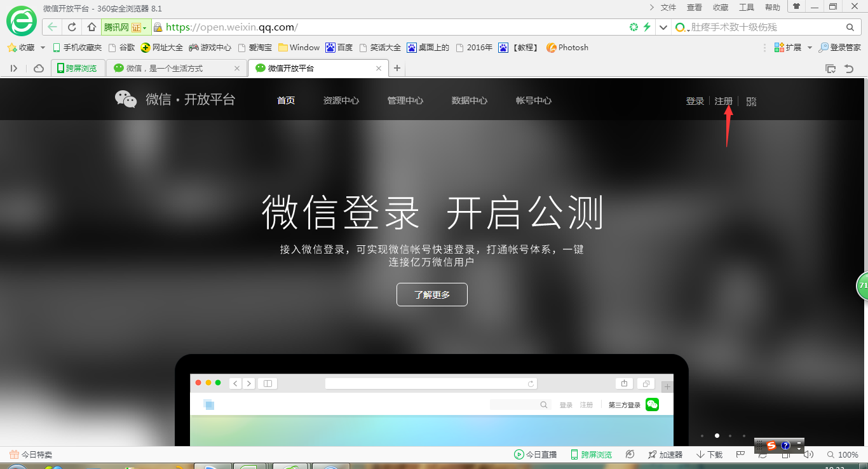Open the 工具 menu
Screen dimensions: 868x469
pyautogui.click(x=747, y=8)
